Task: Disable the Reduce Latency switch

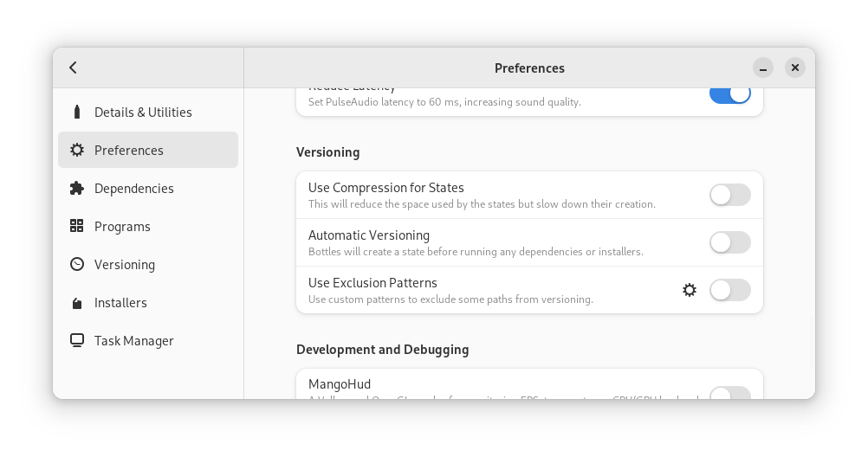Action: pos(729,93)
